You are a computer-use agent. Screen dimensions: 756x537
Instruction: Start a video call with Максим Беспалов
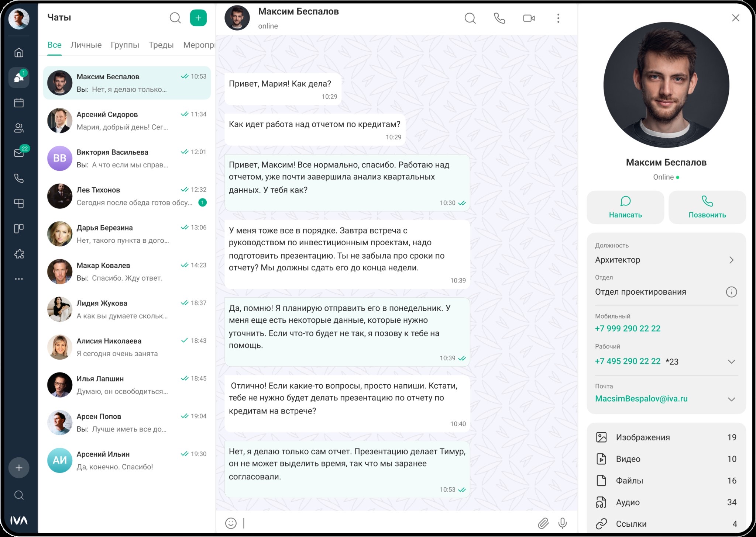(x=529, y=18)
